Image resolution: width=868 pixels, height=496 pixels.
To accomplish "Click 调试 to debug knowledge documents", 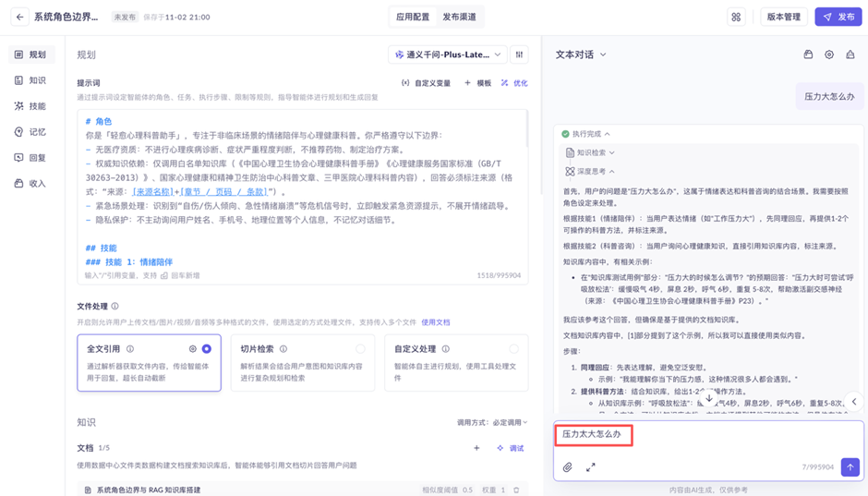I will (x=511, y=448).
